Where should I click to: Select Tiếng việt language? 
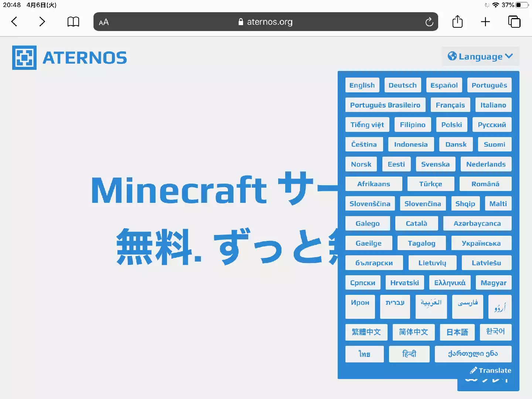[x=367, y=125]
